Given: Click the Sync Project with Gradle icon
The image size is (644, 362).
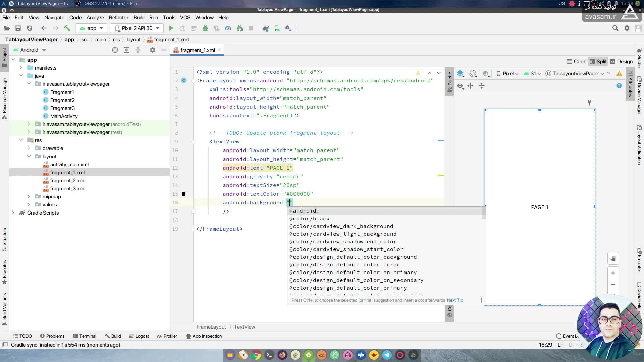Looking at the screenshot, I should [x=265, y=28].
